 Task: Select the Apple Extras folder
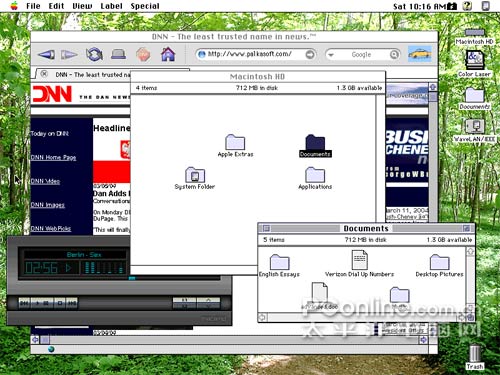pyautogui.click(x=235, y=146)
